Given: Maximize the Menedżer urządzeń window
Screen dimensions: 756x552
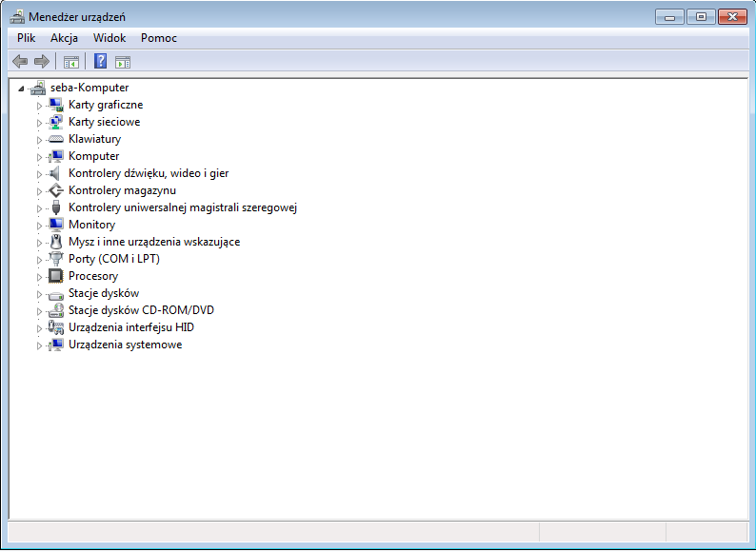Looking at the screenshot, I should [701, 17].
